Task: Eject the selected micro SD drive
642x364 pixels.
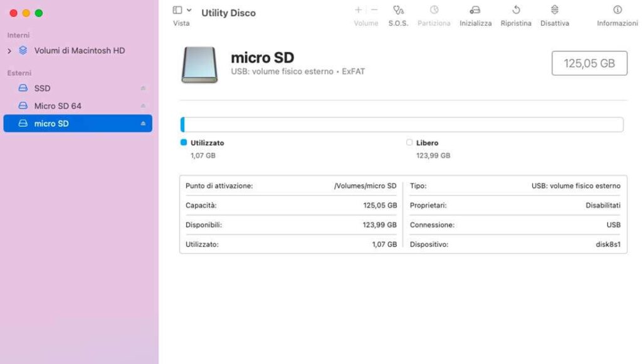Action: pyautogui.click(x=143, y=123)
